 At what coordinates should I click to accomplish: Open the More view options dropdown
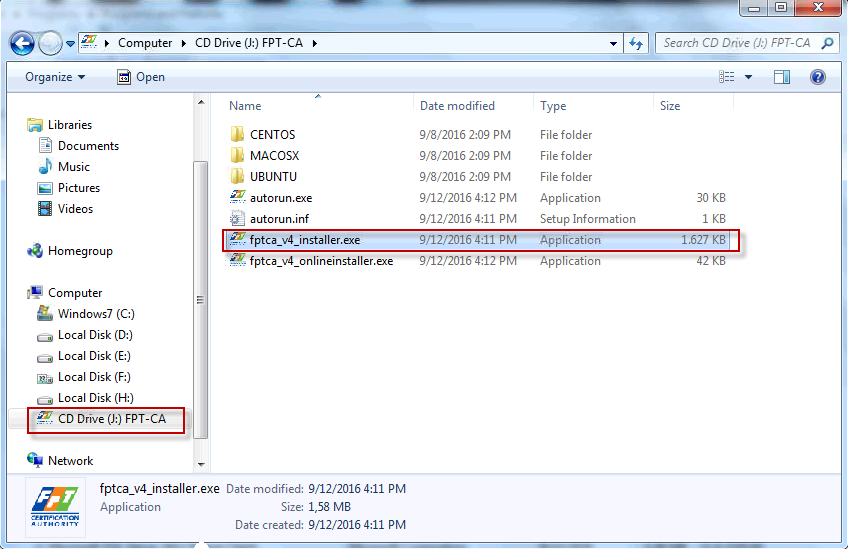tap(748, 77)
